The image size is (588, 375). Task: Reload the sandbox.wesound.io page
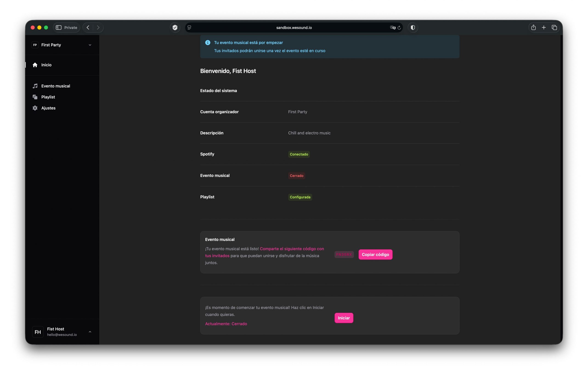click(399, 27)
